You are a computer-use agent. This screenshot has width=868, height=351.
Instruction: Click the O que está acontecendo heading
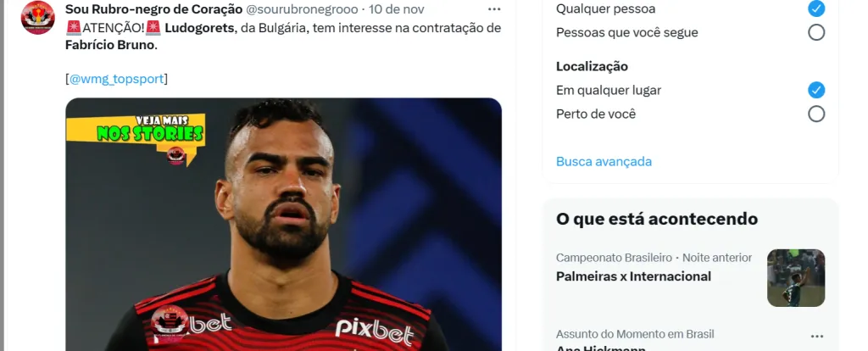pos(657,219)
